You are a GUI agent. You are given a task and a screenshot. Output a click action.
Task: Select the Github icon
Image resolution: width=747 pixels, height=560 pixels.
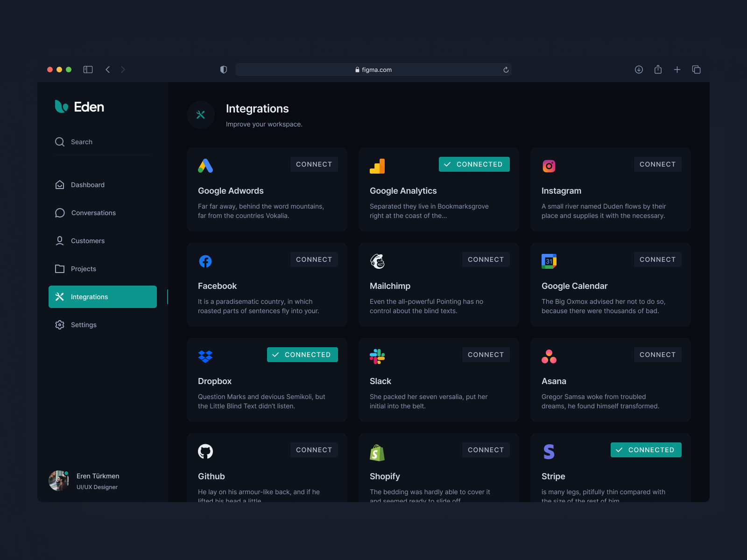click(205, 451)
